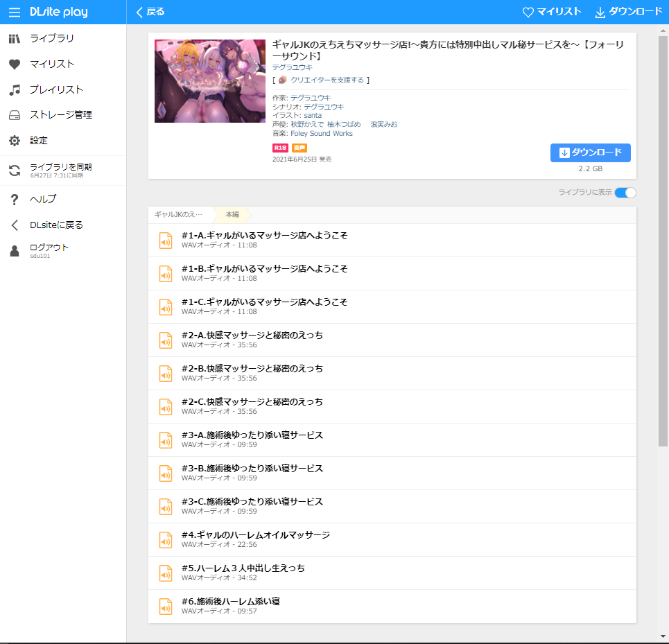Click the audio file icon for #1-A

166,241
